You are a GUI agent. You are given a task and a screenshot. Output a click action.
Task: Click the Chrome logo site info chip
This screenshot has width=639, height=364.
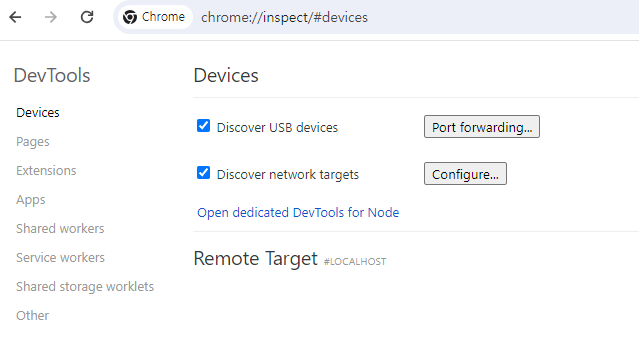[155, 17]
